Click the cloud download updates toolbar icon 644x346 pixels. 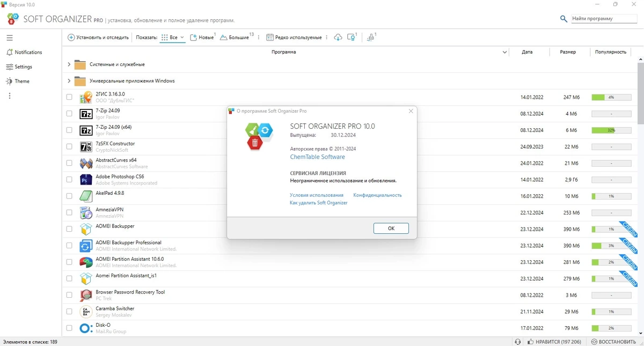tap(338, 37)
